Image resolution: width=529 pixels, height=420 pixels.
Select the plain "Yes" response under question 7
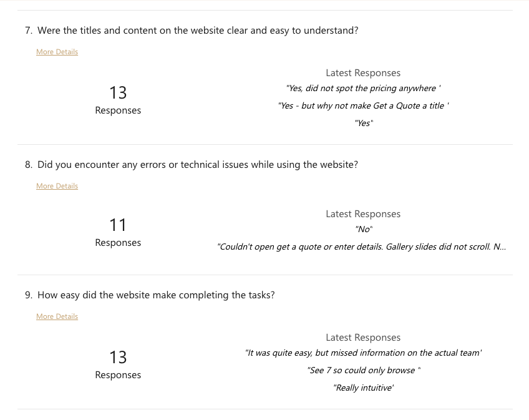point(363,124)
